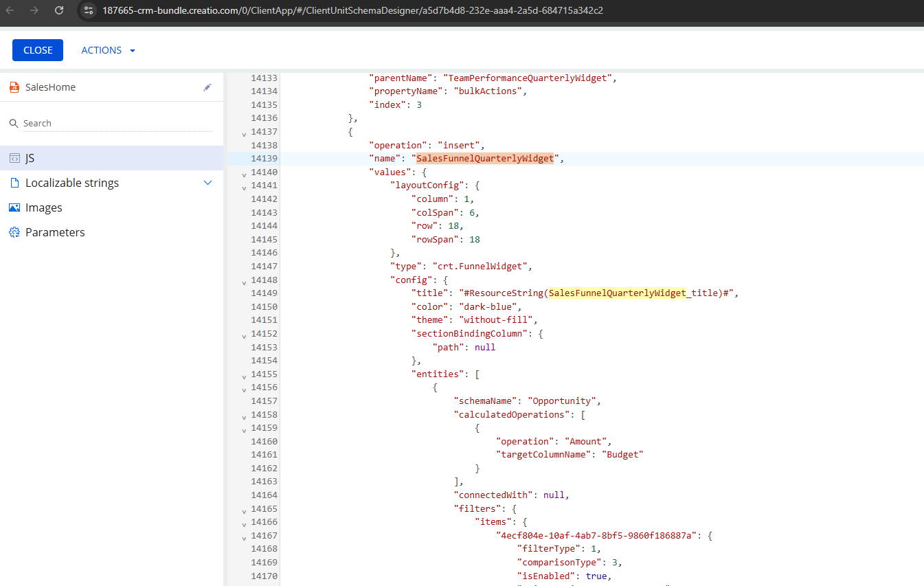Focus the Search input field

click(x=117, y=123)
